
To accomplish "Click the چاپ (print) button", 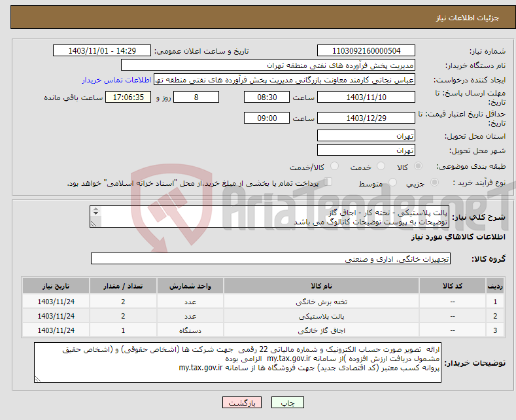I will click(x=287, y=402).
